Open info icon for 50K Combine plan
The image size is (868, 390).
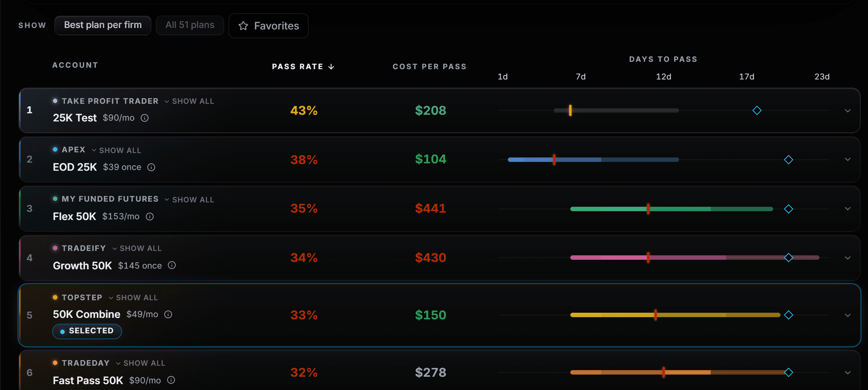click(168, 314)
